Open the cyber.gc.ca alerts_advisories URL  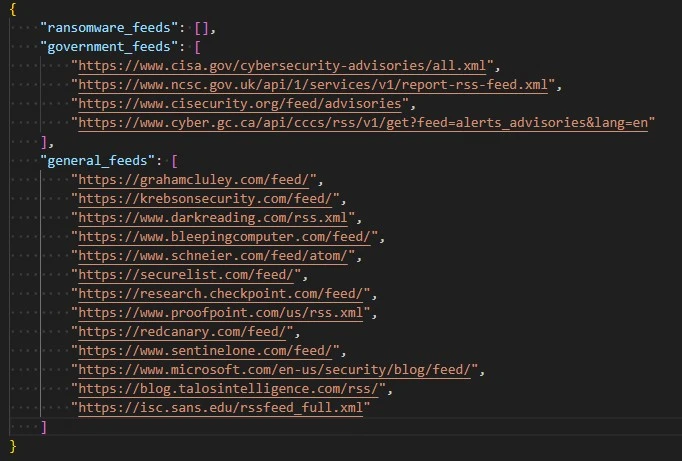[363, 123]
